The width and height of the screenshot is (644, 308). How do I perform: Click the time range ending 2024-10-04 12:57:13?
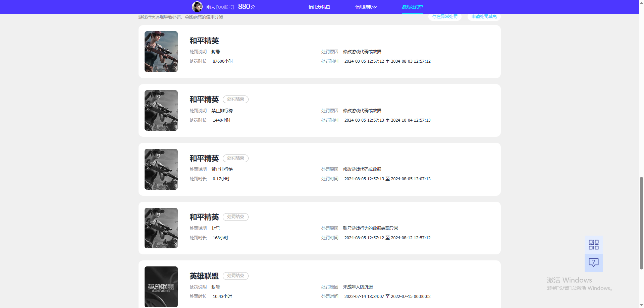387,120
